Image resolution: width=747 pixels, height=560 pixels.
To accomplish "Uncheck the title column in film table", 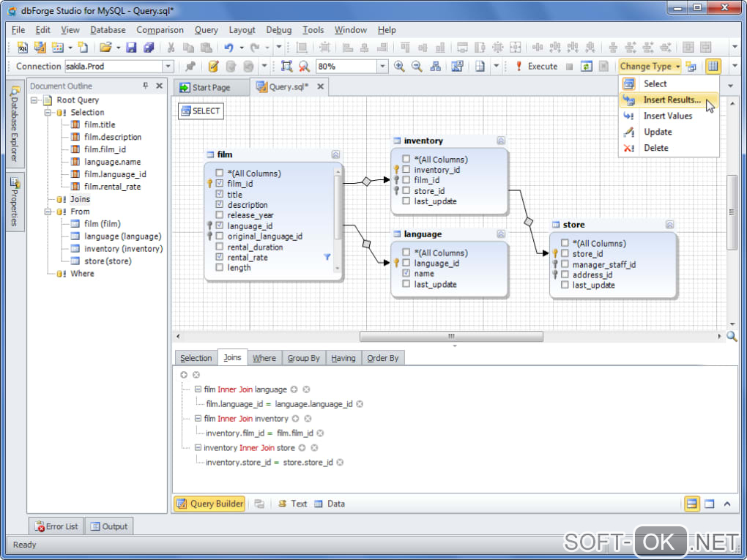I will (220, 195).
